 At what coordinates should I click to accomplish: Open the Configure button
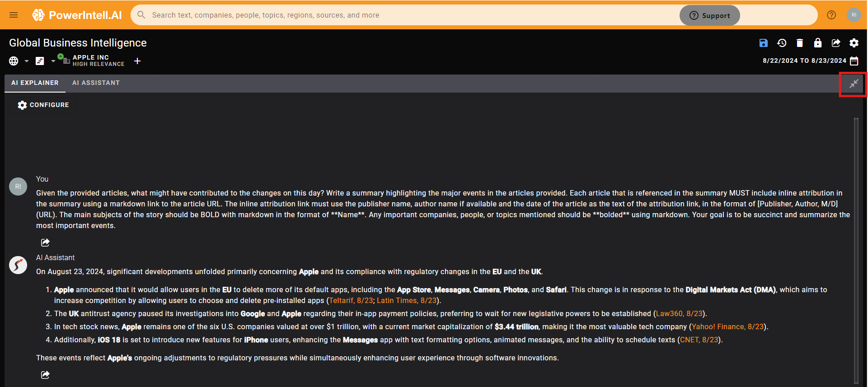[x=43, y=105]
